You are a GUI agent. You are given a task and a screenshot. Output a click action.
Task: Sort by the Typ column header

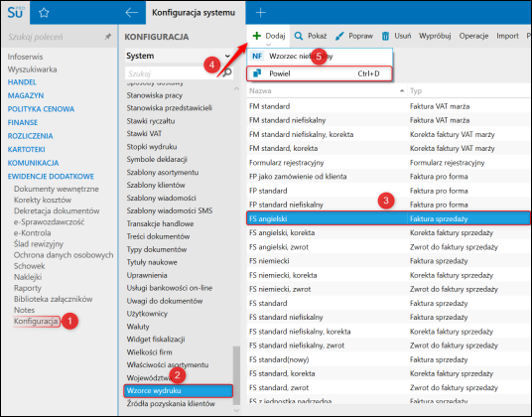click(x=469, y=90)
